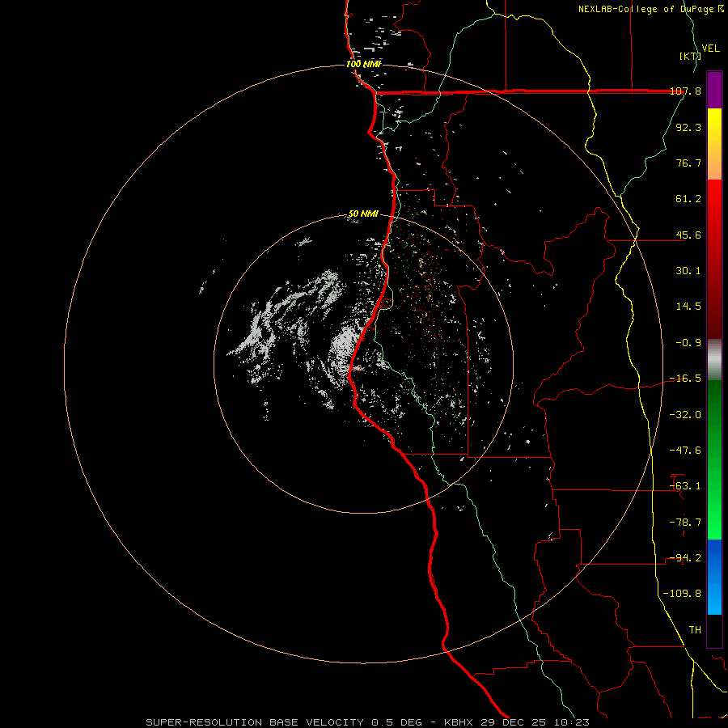Select the 76.7 legend value
This screenshot has width=728, height=728.
click(688, 163)
